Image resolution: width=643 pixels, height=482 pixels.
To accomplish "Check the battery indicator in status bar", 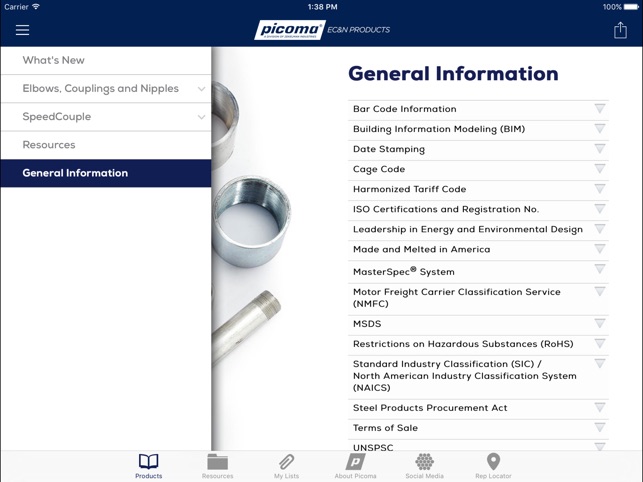I will [631, 7].
